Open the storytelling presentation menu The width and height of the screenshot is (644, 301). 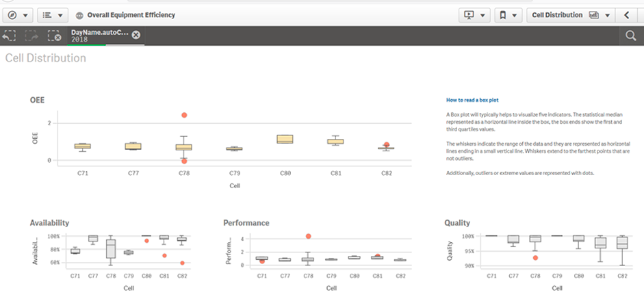pos(474,14)
